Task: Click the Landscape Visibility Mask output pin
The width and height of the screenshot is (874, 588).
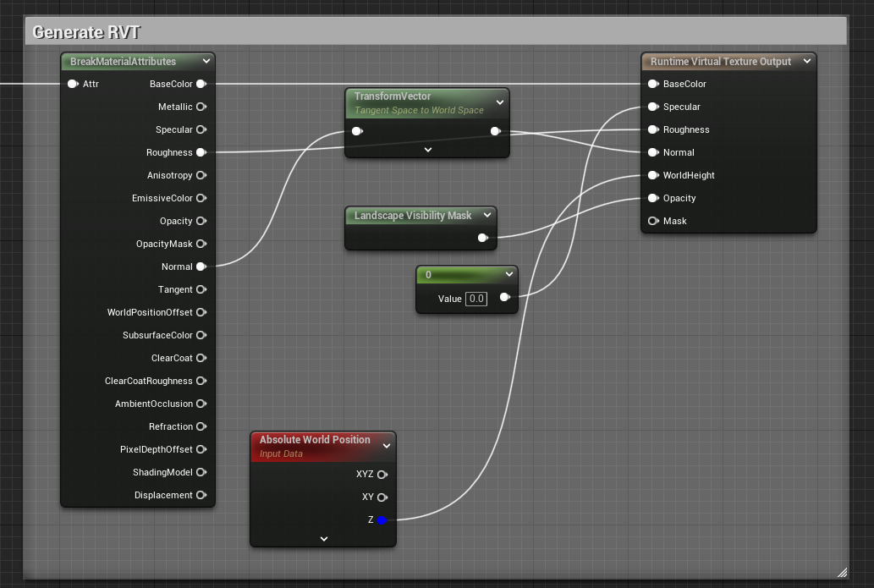Action: click(482, 238)
